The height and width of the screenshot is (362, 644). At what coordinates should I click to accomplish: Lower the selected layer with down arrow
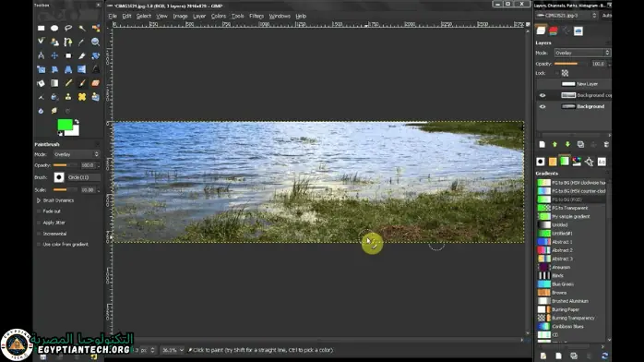[x=567, y=144]
